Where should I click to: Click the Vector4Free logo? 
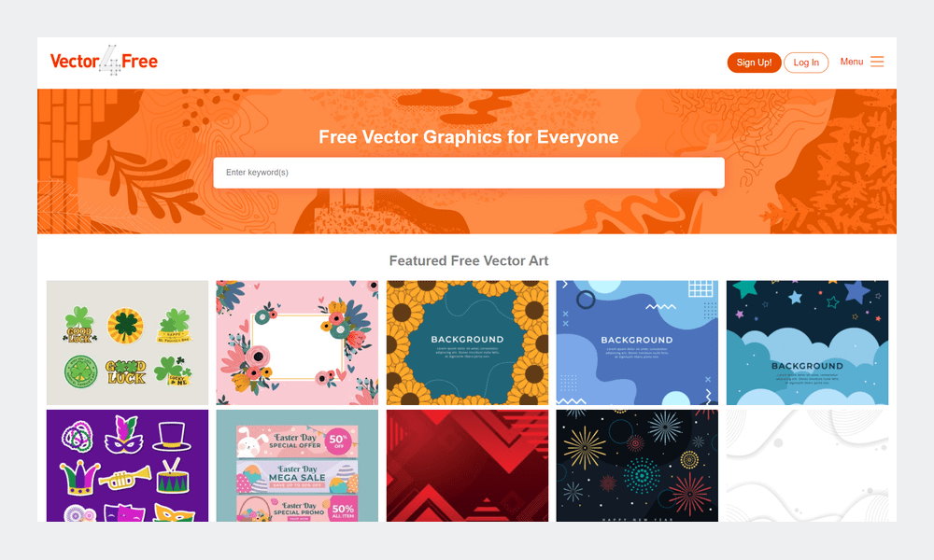(104, 61)
